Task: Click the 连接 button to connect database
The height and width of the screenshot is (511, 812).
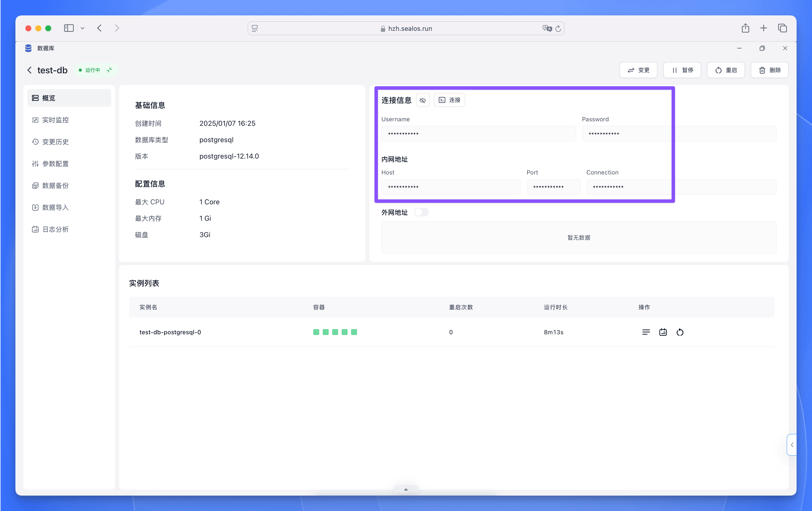Action: 449,100
